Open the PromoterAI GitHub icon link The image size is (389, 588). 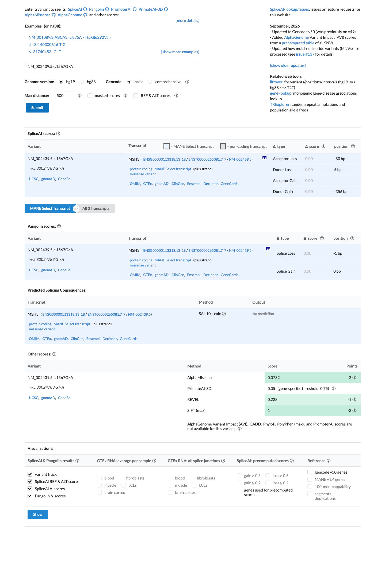(135, 9)
